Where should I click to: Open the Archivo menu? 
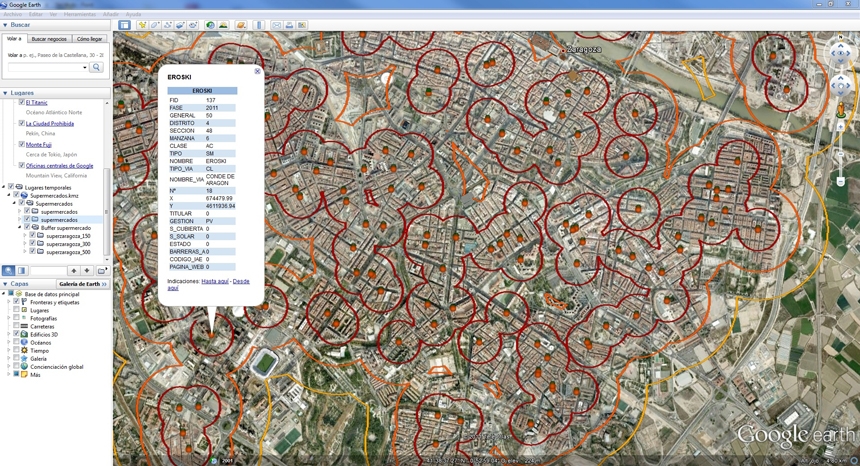(x=13, y=14)
